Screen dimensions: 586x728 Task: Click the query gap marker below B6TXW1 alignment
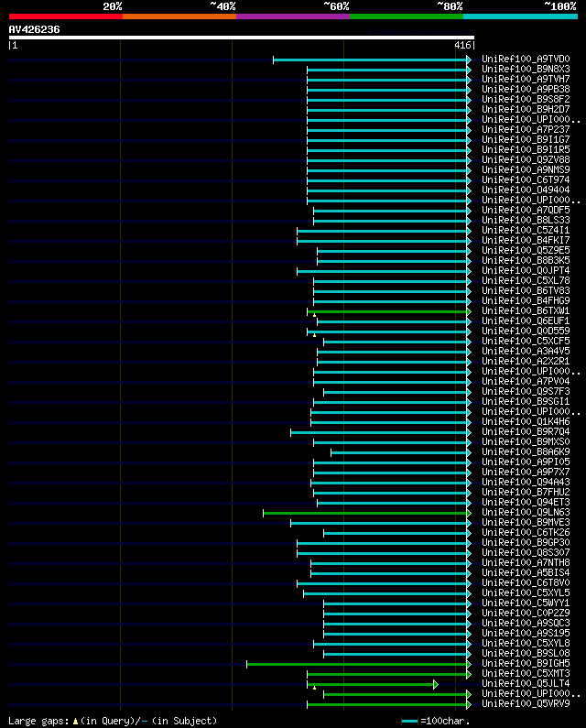(x=314, y=315)
